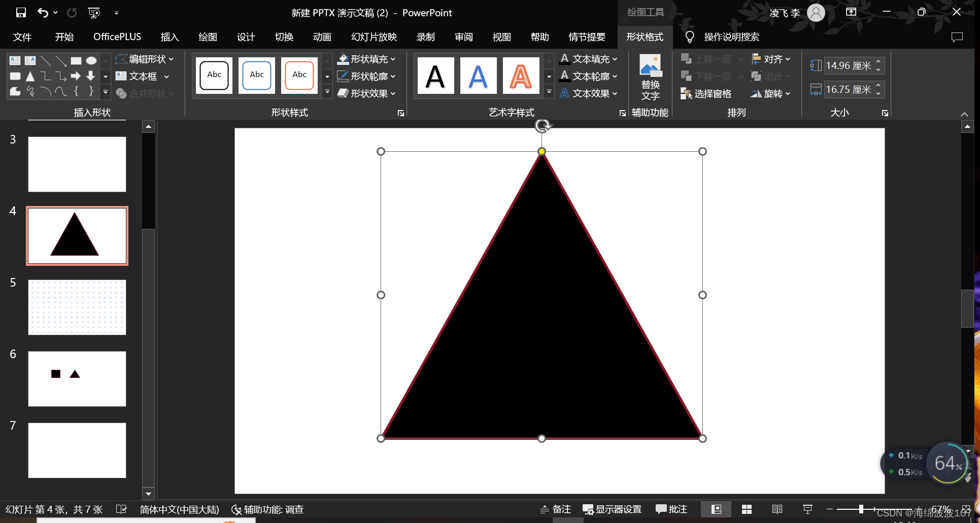Save the presentation with the floppy disk icon
The width and height of the screenshot is (980, 523).
(21, 13)
